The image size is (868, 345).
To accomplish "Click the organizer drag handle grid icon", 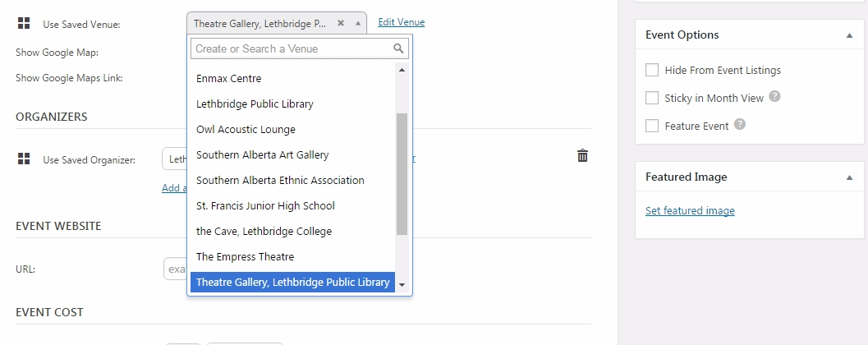I will pos(23,159).
